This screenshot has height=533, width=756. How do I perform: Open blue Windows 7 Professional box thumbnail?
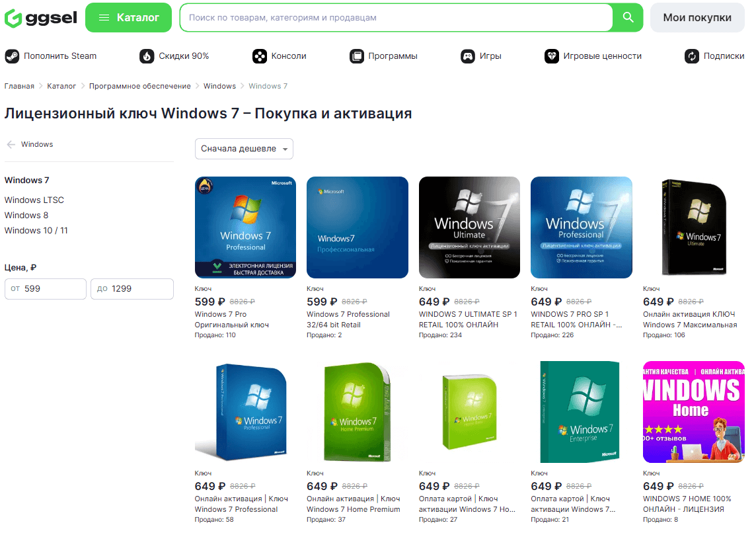tap(245, 412)
